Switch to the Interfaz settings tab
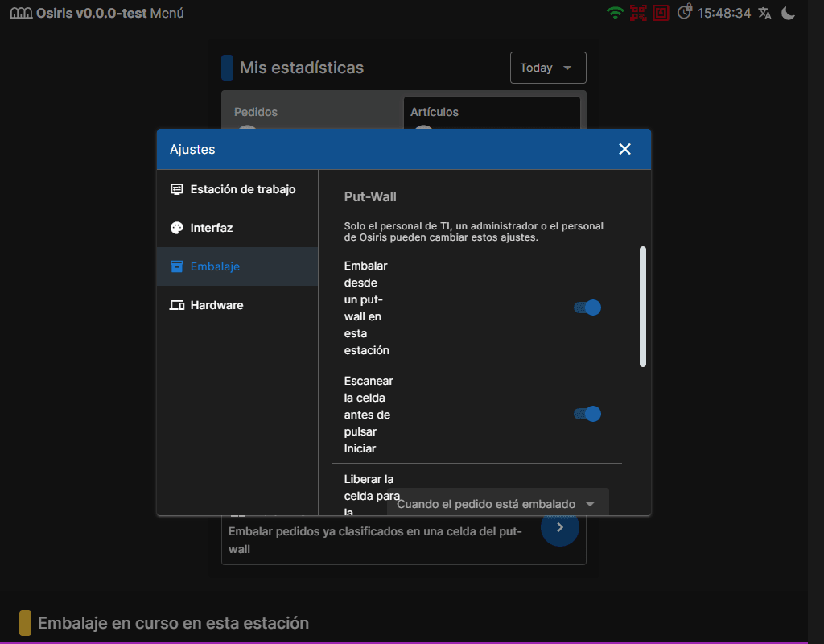The width and height of the screenshot is (824, 644). [x=237, y=228]
